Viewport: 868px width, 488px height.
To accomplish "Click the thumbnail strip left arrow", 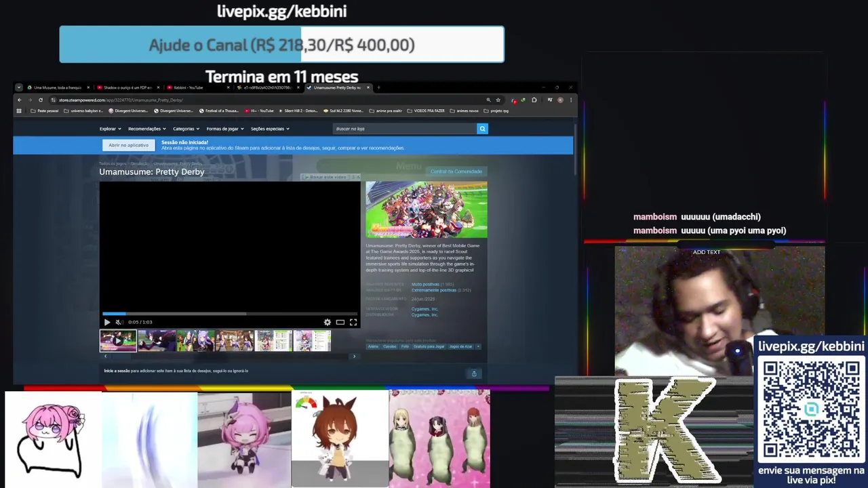I will (105, 356).
